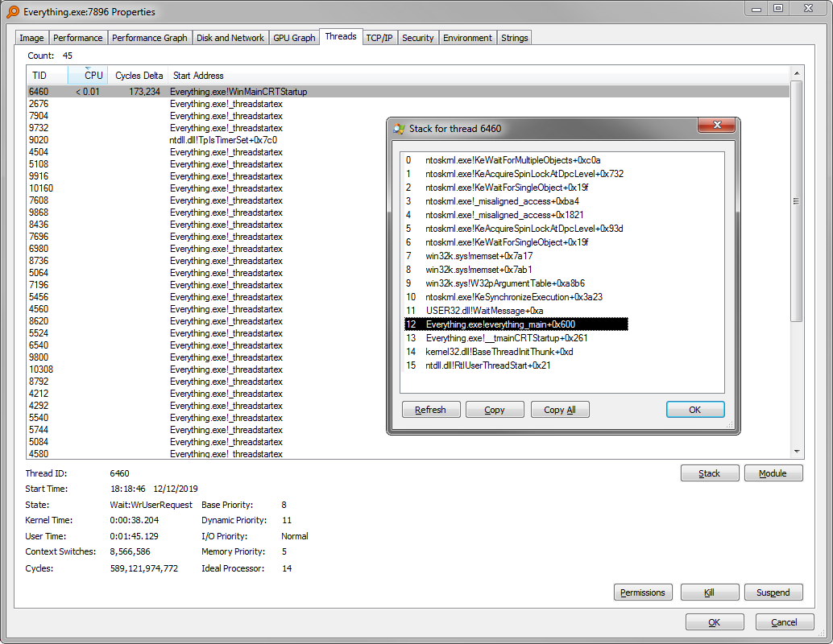Select thread 6460 WinMainCRTStartup row
The width and height of the screenshot is (833, 644).
click(408, 92)
